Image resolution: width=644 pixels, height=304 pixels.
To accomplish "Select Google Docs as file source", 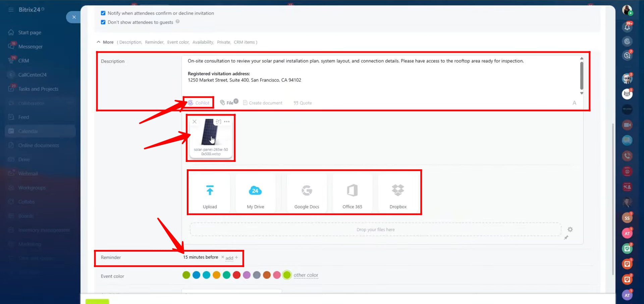I will pyautogui.click(x=307, y=190).
